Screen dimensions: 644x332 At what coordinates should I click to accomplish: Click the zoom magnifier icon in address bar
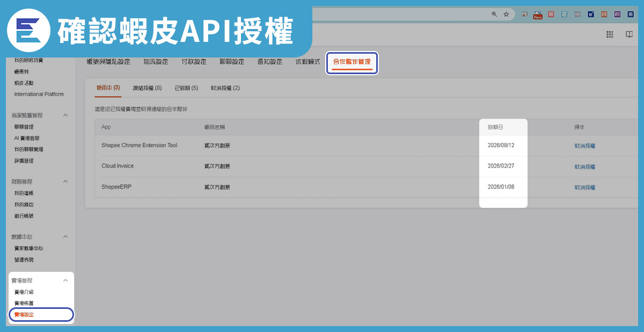point(494,15)
